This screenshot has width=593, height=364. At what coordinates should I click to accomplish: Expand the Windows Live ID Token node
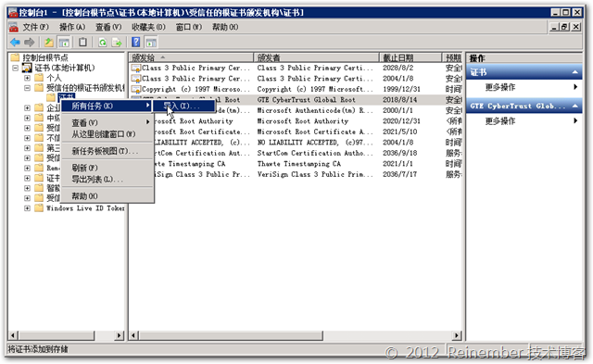tap(27, 208)
